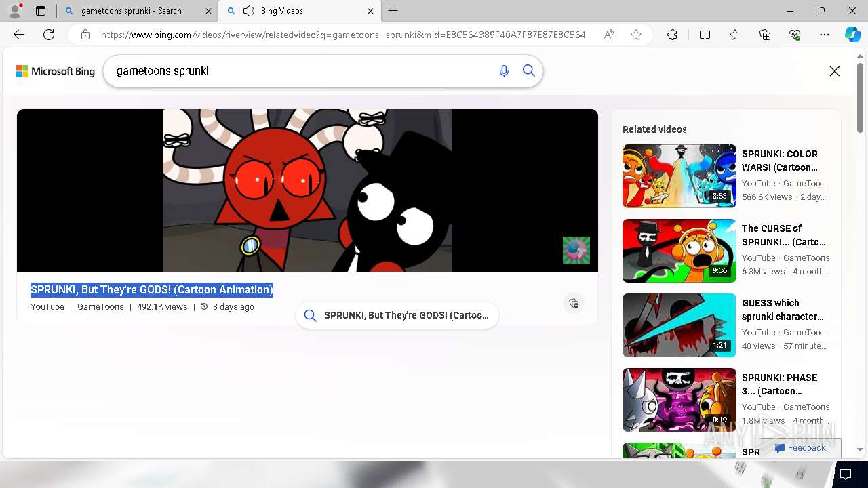
Task: Refresh the current page
Action: 49,35
